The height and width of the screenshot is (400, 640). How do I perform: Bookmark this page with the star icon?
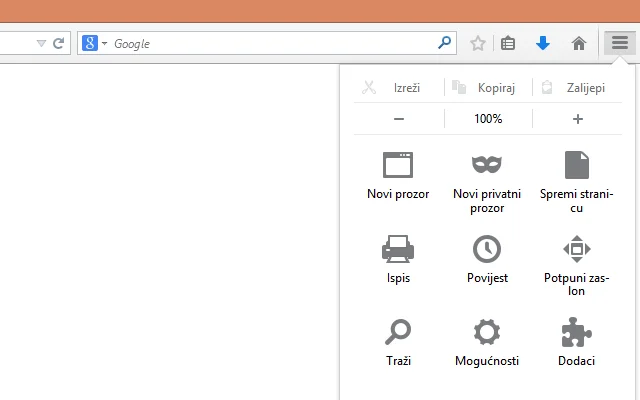[x=478, y=43]
